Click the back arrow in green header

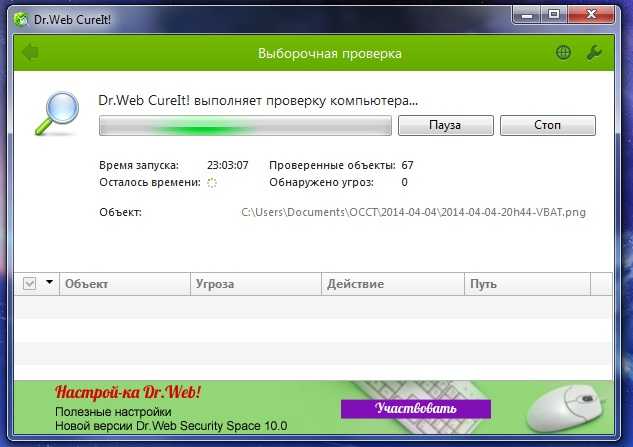[30, 52]
